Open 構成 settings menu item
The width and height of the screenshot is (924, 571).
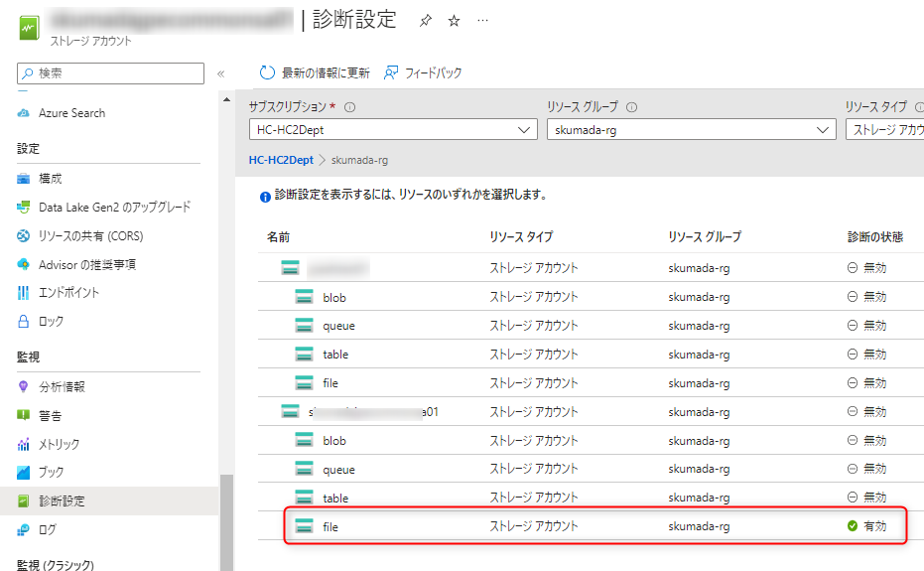tap(50, 179)
